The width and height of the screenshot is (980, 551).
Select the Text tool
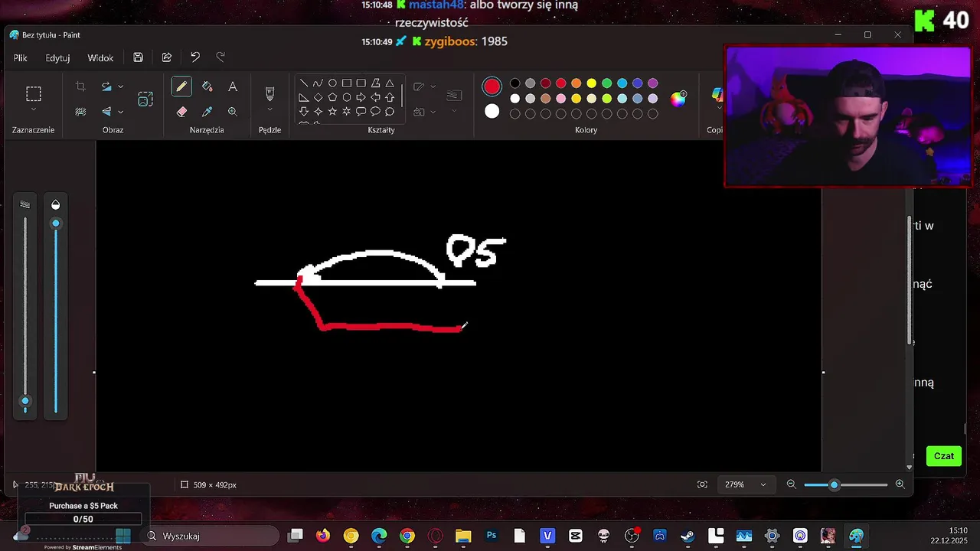[233, 86]
